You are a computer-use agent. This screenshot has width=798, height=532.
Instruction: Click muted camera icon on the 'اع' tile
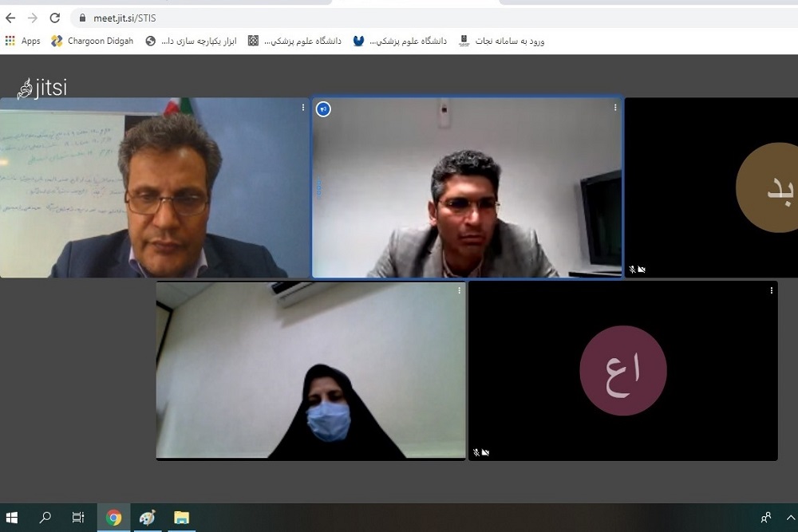click(x=485, y=452)
